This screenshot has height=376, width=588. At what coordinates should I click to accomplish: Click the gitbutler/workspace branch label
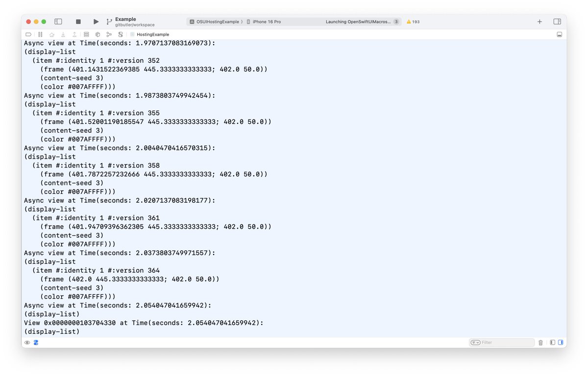135,24
